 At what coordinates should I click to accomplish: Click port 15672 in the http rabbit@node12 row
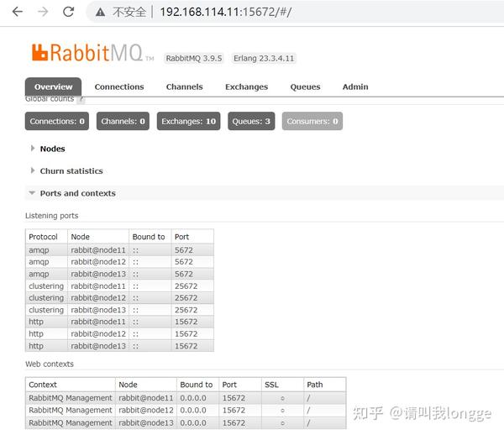pyautogui.click(x=186, y=334)
